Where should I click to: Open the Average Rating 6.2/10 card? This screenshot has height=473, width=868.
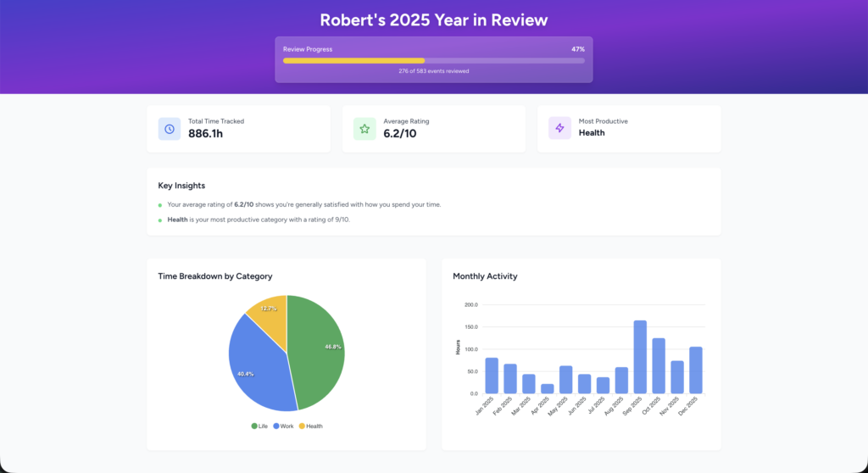pos(434,129)
